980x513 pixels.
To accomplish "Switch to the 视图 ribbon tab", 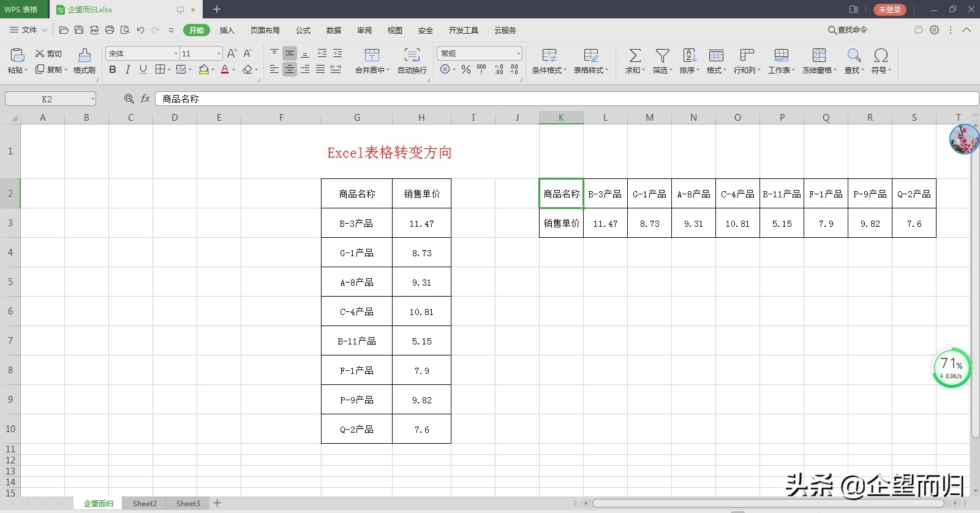I will pos(395,30).
